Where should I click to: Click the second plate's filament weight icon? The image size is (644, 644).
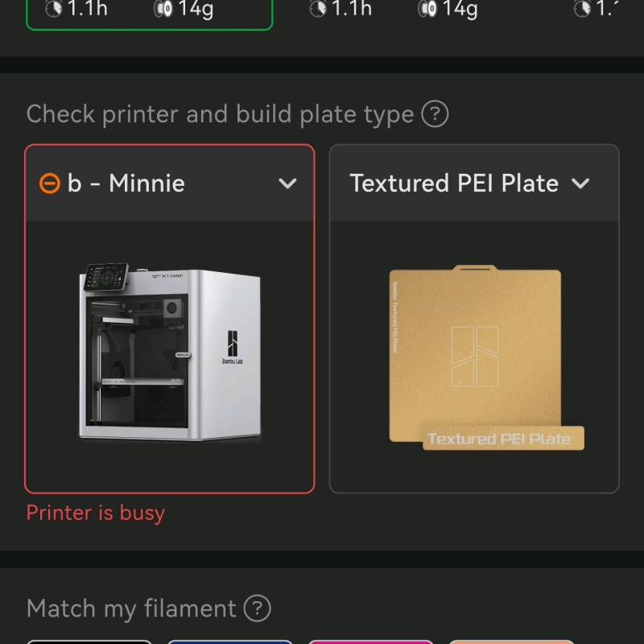[427, 9]
